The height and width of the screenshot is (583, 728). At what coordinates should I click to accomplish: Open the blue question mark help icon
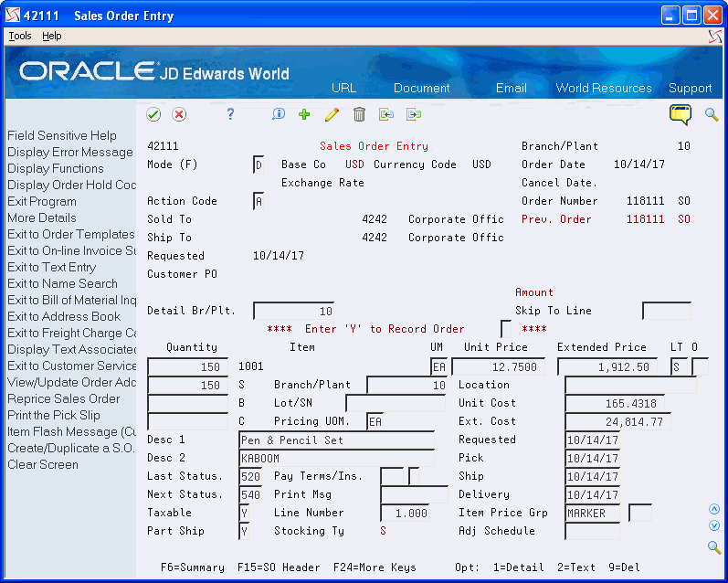230,114
